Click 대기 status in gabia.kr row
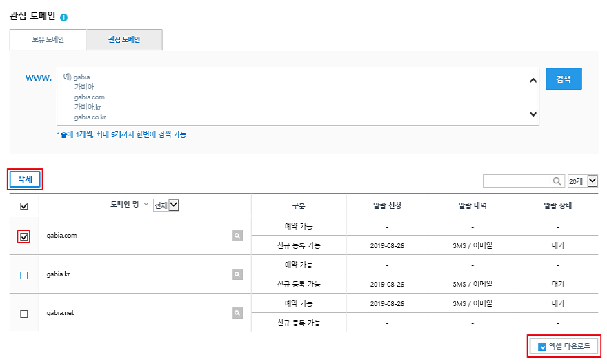The height and width of the screenshot is (364, 607). 558,284
